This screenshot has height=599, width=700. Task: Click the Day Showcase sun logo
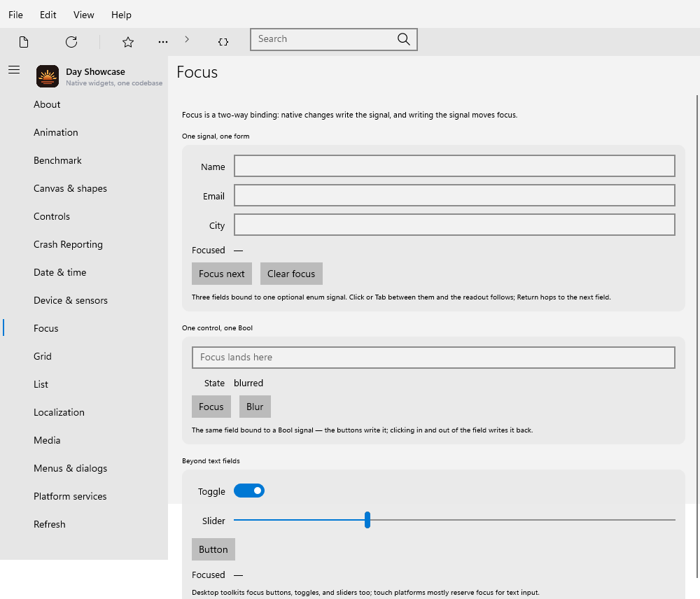pos(48,76)
